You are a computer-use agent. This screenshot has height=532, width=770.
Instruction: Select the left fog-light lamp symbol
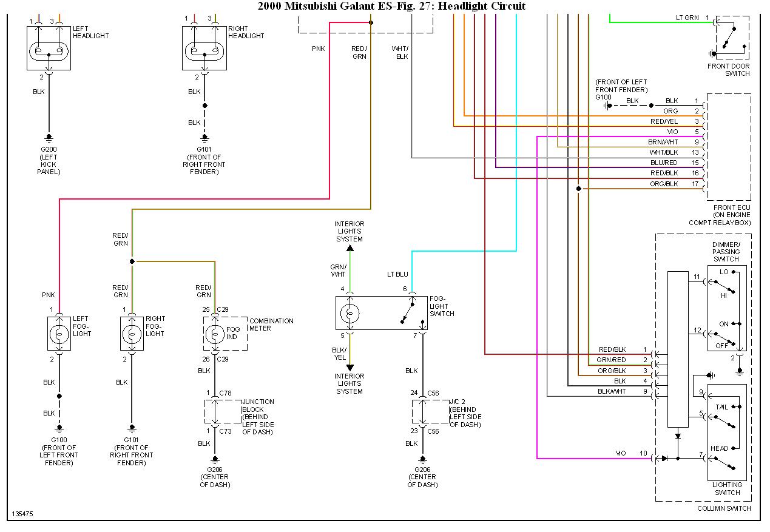pos(59,334)
